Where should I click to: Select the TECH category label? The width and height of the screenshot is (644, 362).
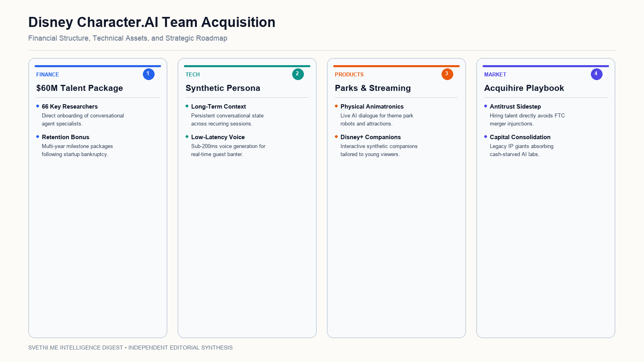(192, 74)
